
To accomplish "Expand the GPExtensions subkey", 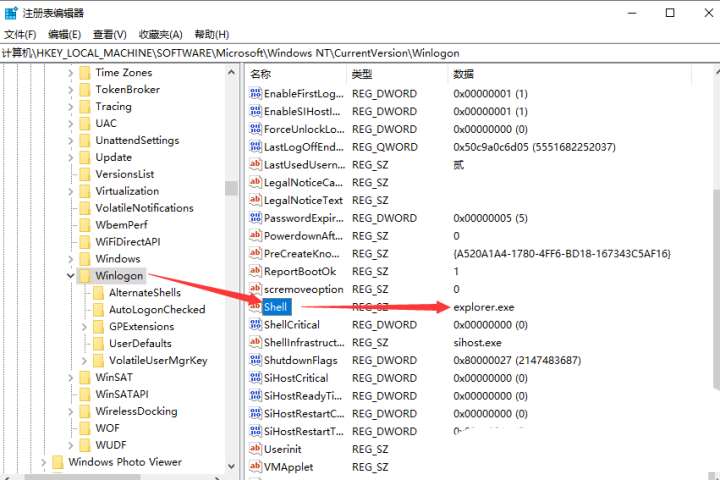I will tap(84, 327).
